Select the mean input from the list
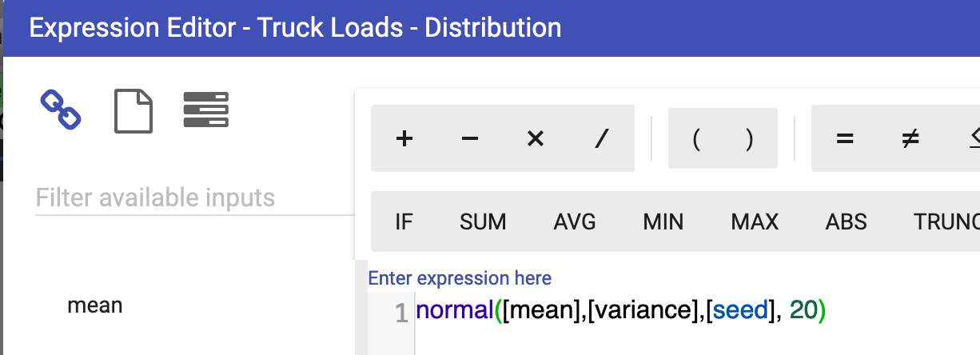Screen dimensions: 980x355 (x=95, y=305)
